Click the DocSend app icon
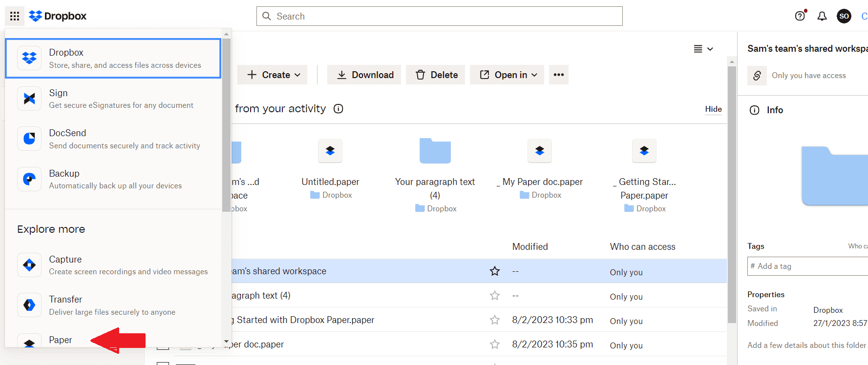868x365 pixels. click(29, 139)
